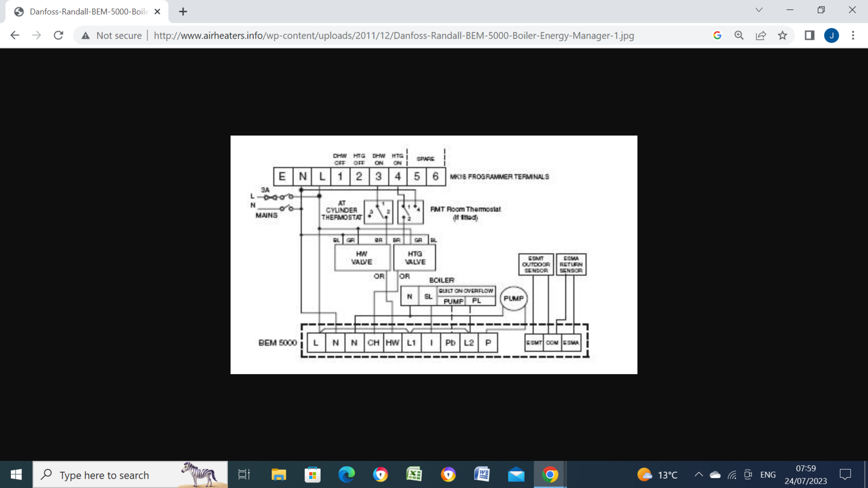Open the Chrome three-dot menu
Screen dimensions: 868x488
pos(853,35)
